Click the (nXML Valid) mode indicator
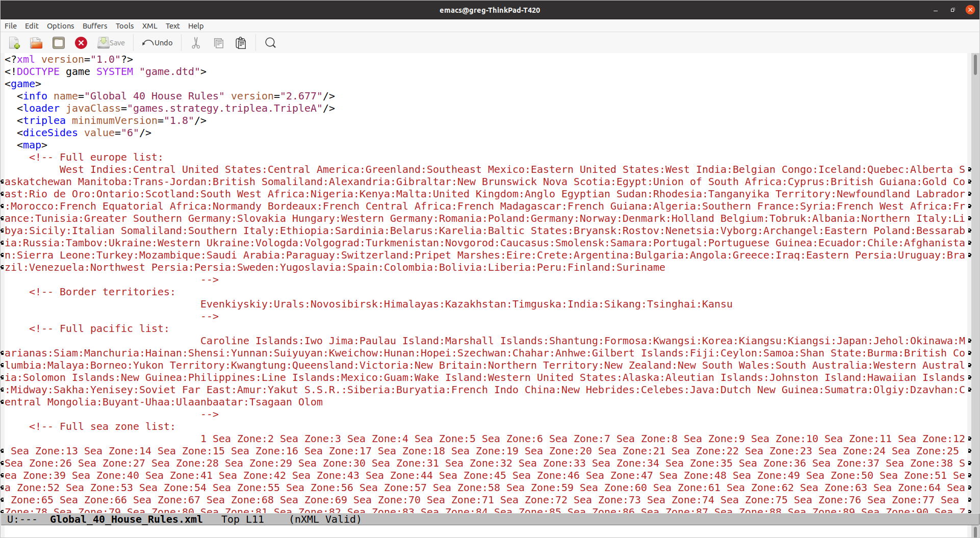Viewport: 980px width, 538px height. pos(325,519)
